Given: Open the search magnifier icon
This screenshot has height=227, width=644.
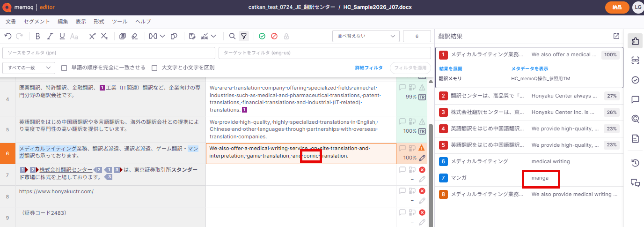Looking at the screenshot, I should tap(232, 36).
